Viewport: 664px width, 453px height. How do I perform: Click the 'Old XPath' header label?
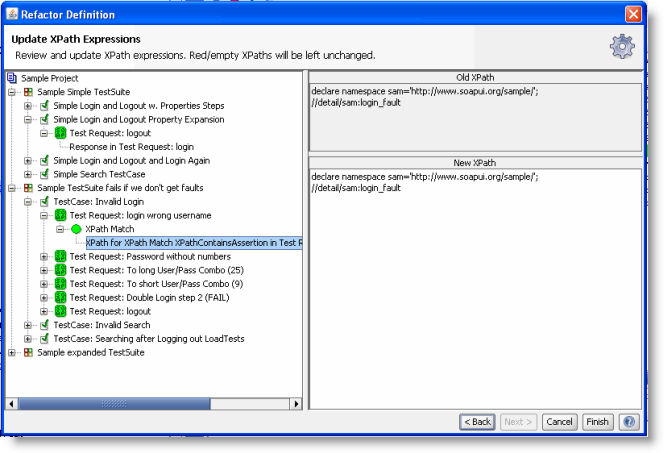475,77
